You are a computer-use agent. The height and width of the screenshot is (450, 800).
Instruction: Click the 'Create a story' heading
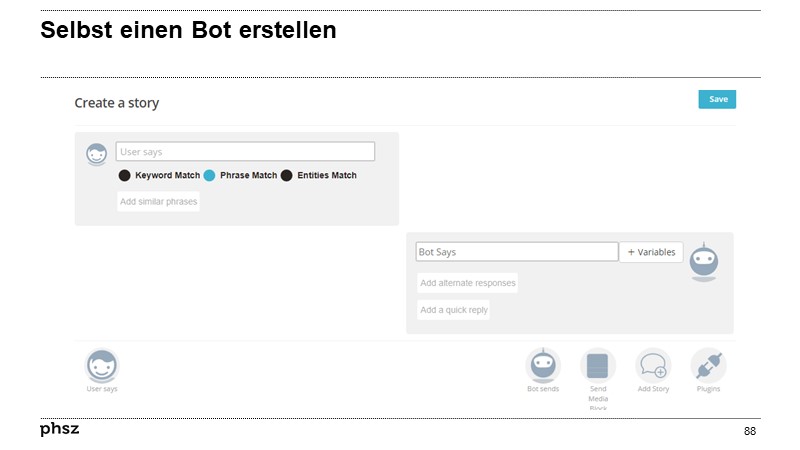click(117, 103)
